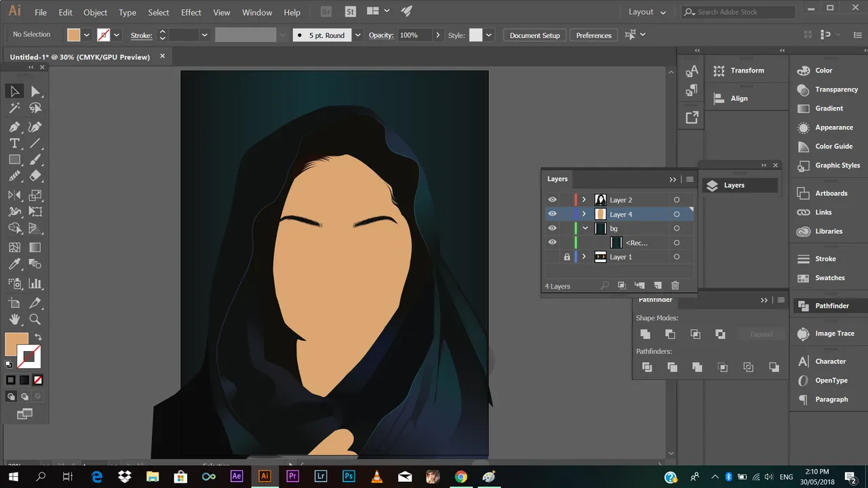Viewport: 868px width, 488px height.
Task: Select the Magic Wand tool
Action: pyautogui.click(x=14, y=108)
